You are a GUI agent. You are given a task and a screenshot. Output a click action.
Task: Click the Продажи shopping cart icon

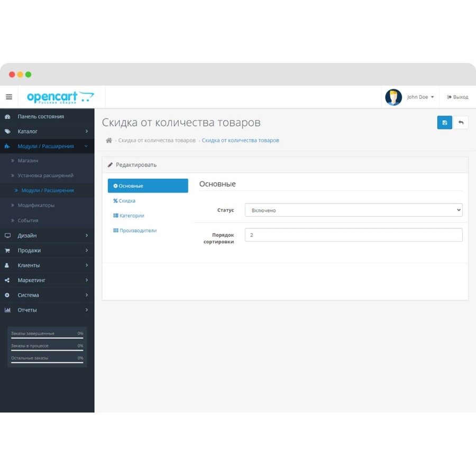[7, 251]
